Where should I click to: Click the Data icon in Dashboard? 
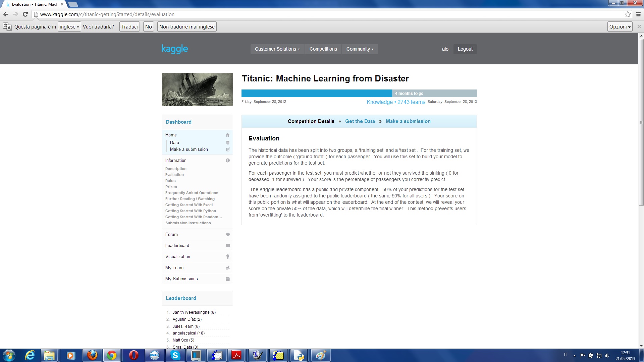tap(228, 143)
